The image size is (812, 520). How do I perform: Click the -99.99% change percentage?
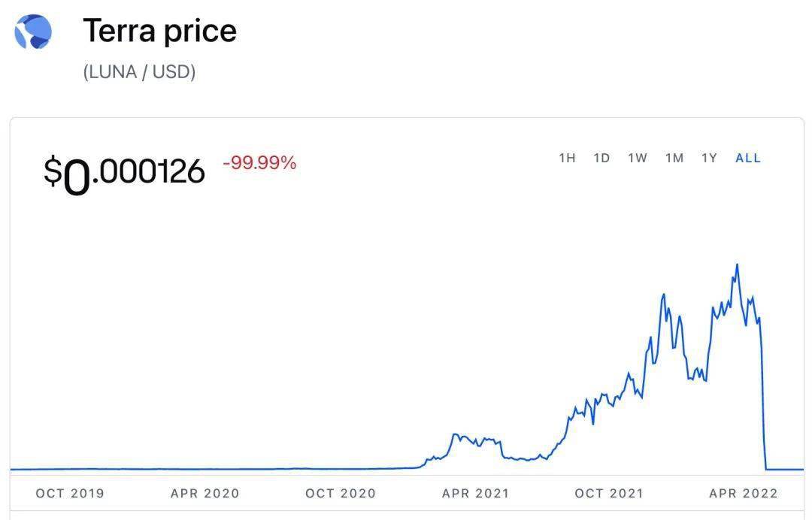point(259,162)
